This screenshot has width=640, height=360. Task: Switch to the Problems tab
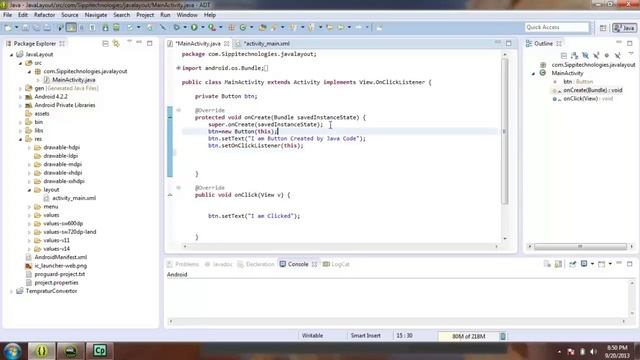[x=183, y=264]
